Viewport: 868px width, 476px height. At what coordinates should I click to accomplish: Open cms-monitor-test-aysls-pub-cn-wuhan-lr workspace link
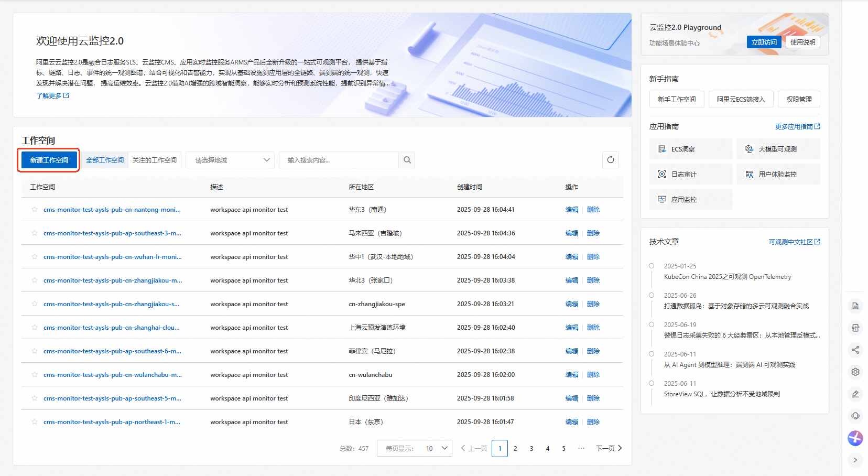[113, 257]
